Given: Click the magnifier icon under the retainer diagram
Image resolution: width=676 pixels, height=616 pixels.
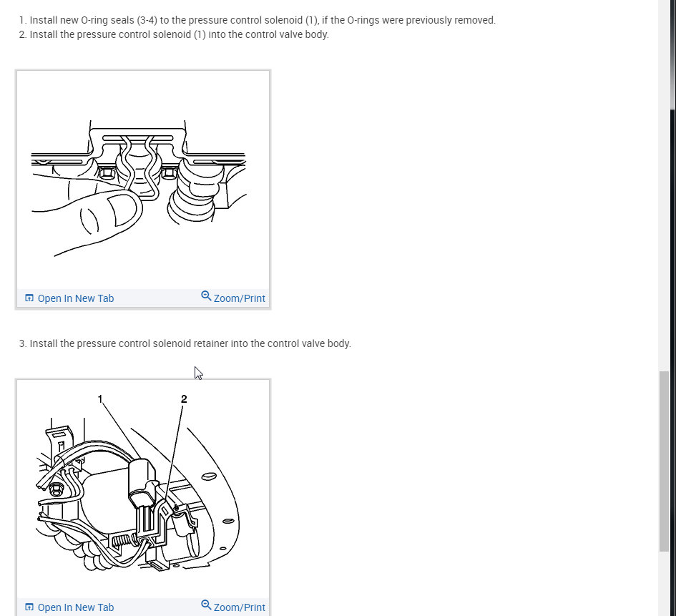Looking at the screenshot, I should pos(206,296).
